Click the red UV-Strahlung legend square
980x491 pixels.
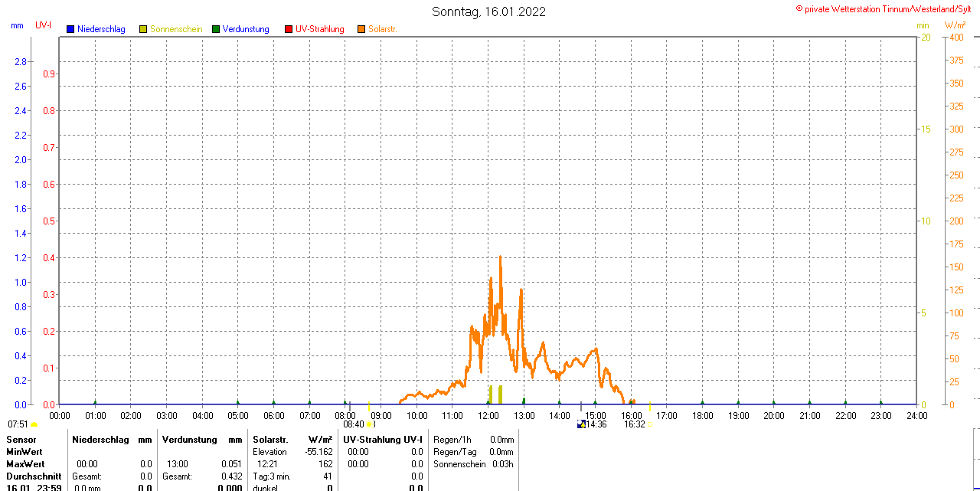pos(289,29)
